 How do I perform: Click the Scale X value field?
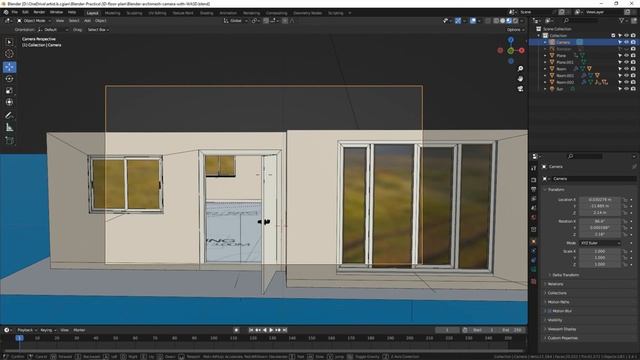tap(600, 251)
